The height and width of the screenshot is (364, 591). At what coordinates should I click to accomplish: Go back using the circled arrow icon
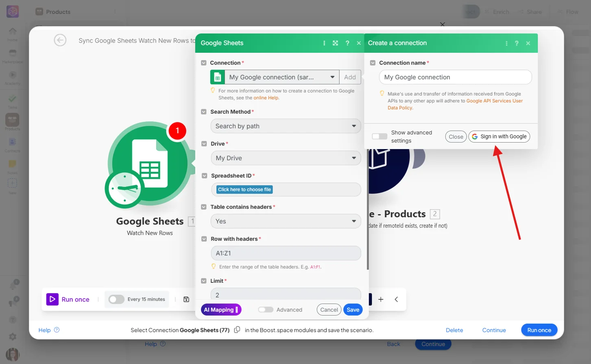click(x=60, y=40)
